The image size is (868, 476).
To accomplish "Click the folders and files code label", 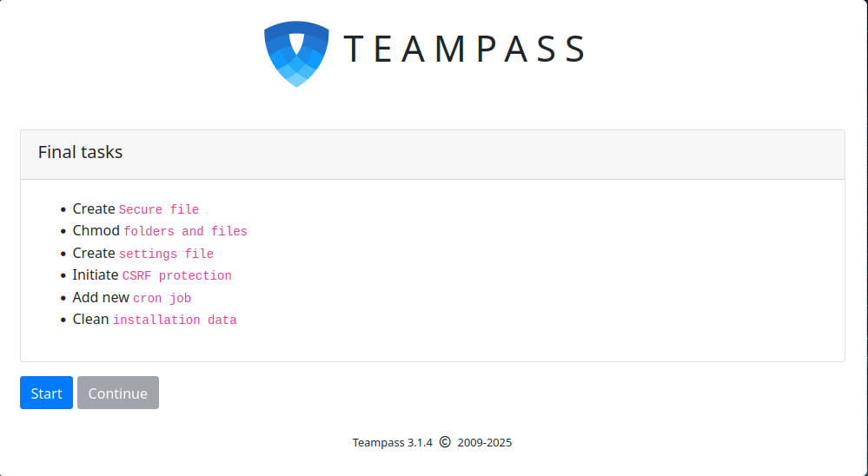I will [x=185, y=232].
